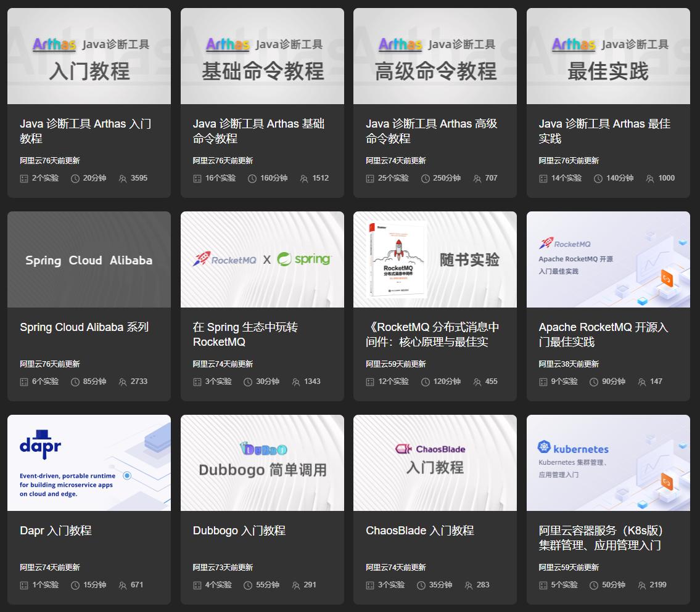The height and width of the screenshot is (612, 700).
Task: Click the clock icon on Dapr 入门教程 card
Action: [75, 585]
